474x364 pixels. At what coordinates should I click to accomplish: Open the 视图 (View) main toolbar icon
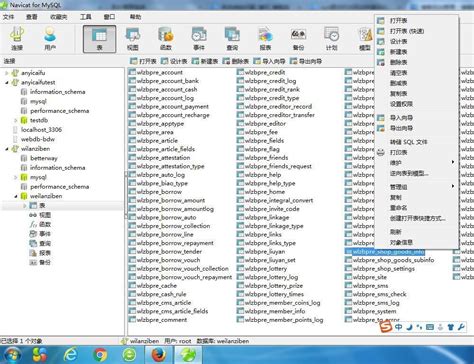(x=133, y=39)
